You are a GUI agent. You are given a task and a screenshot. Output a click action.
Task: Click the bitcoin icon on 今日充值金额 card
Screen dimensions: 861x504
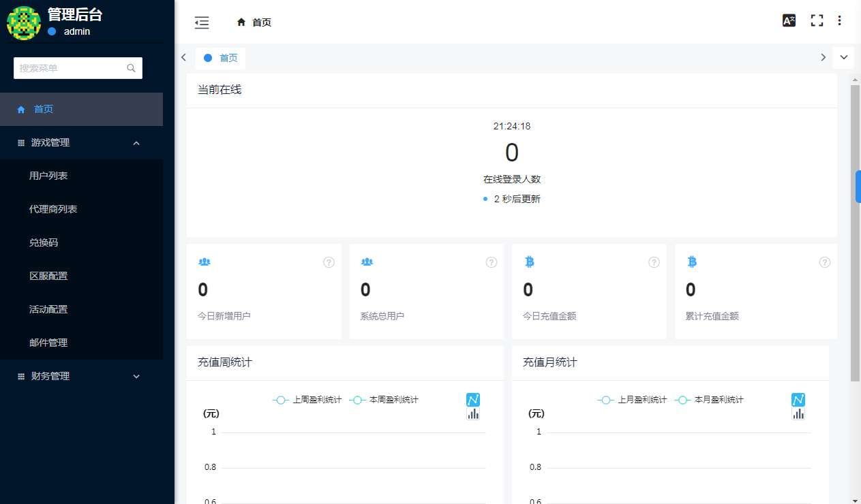[x=529, y=262]
